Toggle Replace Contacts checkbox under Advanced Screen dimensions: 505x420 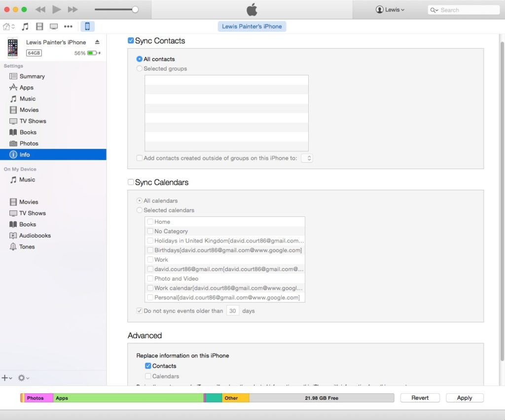148,366
